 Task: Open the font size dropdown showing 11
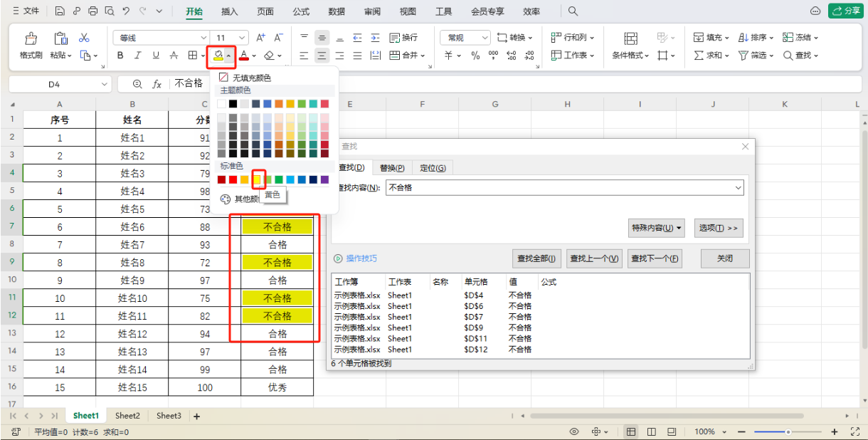coord(243,38)
